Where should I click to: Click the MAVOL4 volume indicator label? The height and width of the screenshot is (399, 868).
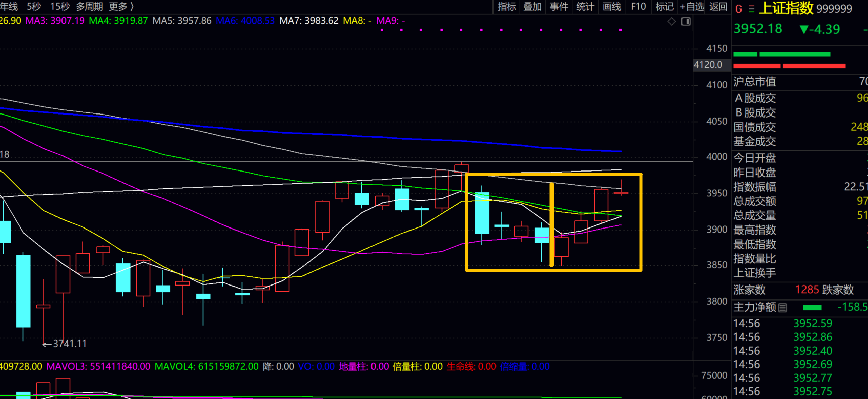pos(206,367)
